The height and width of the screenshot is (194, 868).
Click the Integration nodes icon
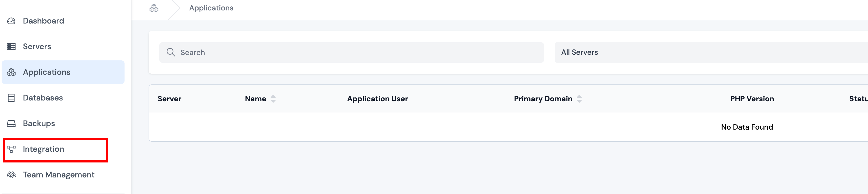click(11, 149)
